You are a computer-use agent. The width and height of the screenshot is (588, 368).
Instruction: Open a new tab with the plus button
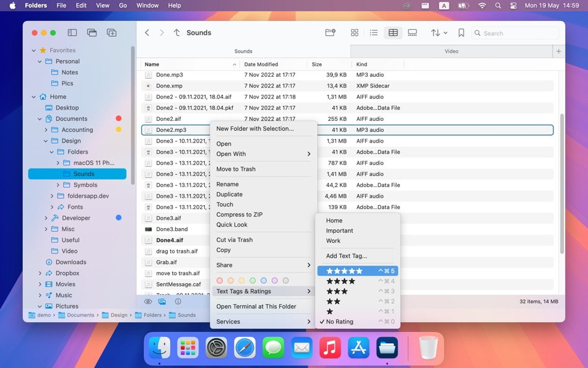559,51
